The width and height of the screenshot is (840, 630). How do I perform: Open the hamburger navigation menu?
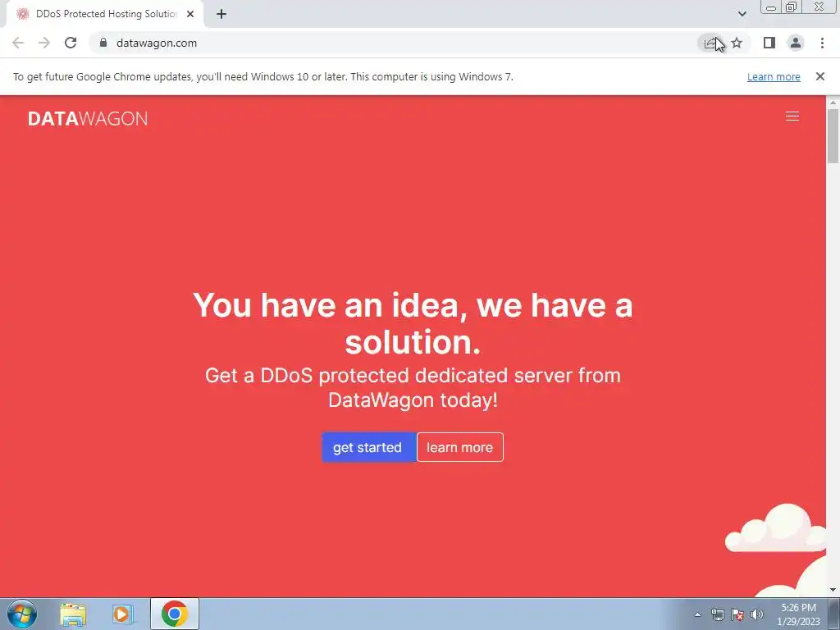click(792, 116)
